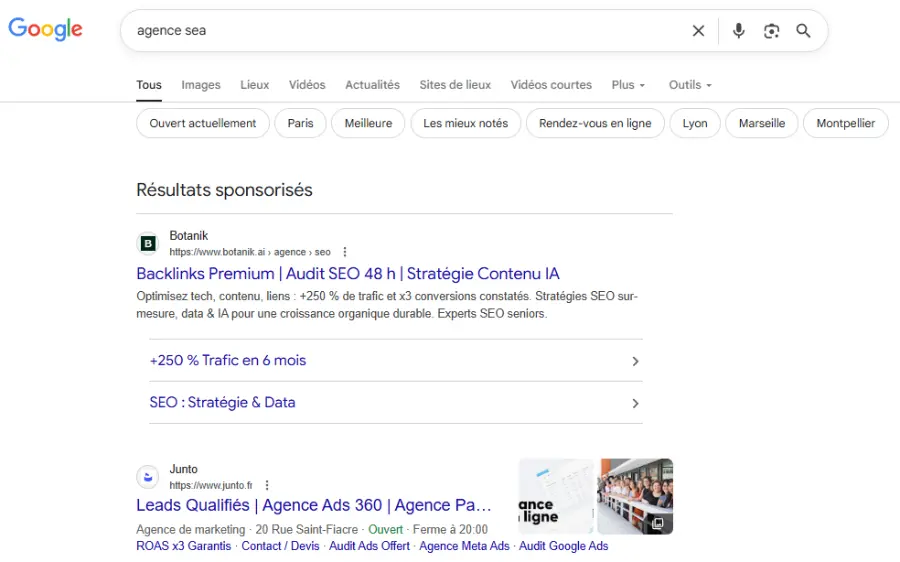Apply the Meilleure filter chip

click(368, 123)
